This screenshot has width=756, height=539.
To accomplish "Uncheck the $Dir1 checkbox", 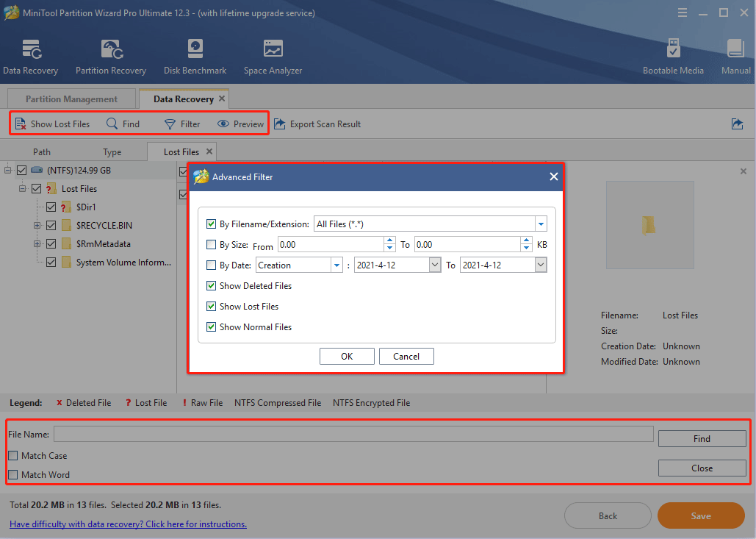I will tap(51, 207).
